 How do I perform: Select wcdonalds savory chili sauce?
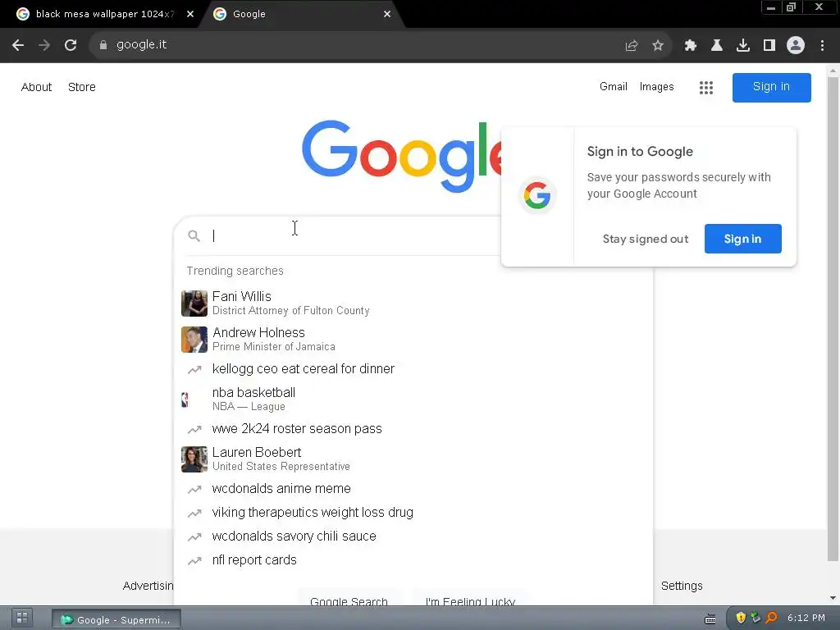tap(413, 536)
